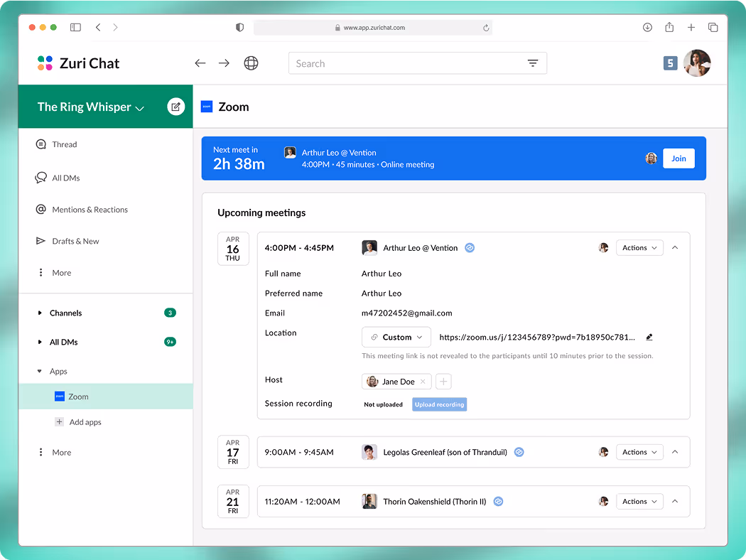Click browser back chevron

(98, 27)
